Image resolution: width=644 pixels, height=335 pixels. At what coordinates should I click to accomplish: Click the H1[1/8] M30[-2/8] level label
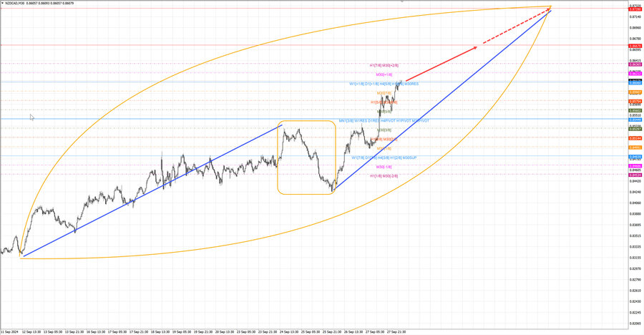click(x=384, y=176)
